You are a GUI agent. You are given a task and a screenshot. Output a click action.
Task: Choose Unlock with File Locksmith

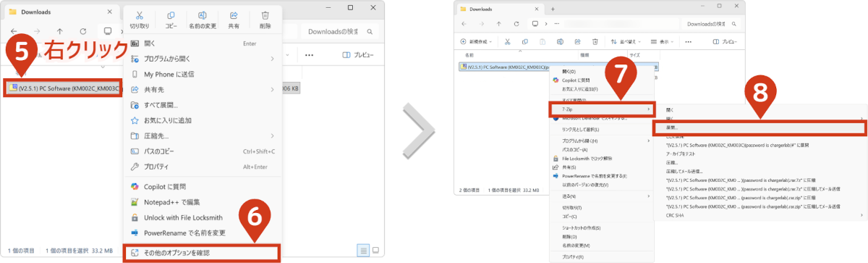click(x=202, y=217)
